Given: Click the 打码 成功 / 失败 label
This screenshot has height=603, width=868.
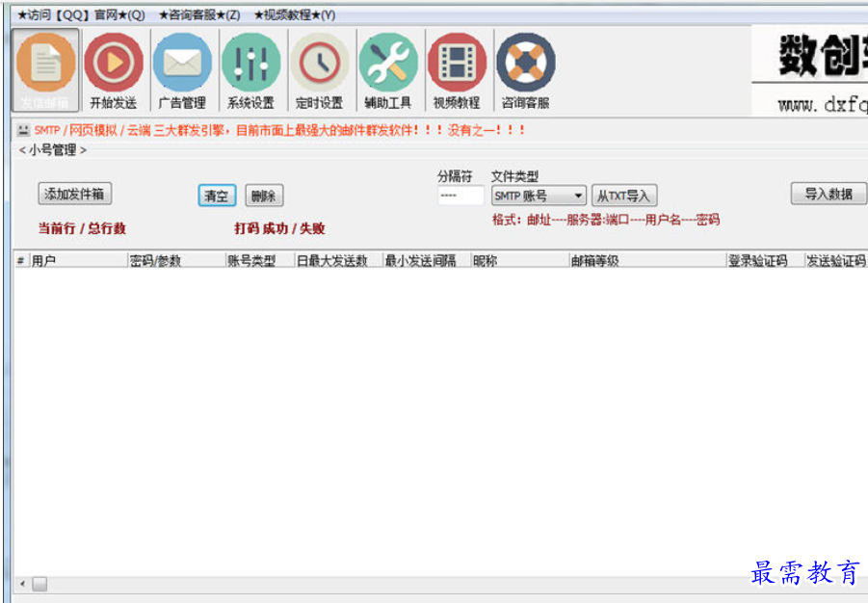Looking at the screenshot, I should (279, 228).
